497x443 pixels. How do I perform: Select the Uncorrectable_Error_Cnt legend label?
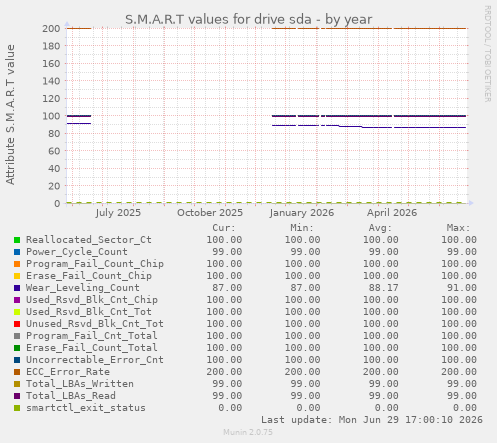click(x=95, y=360)
